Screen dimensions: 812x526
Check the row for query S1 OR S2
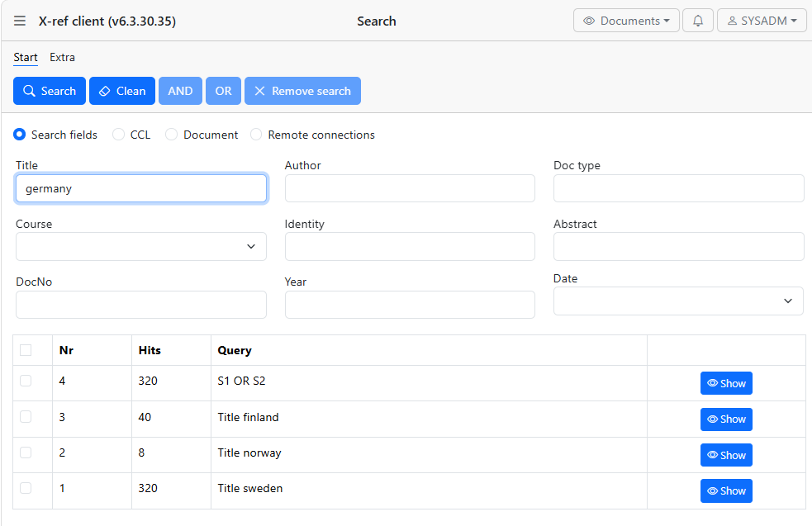(x=26, y=381)
